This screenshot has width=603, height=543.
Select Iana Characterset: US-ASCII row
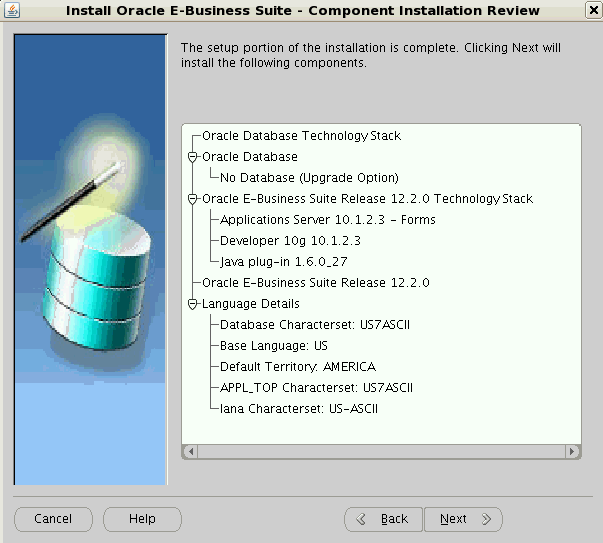click(x=298, y=408)
